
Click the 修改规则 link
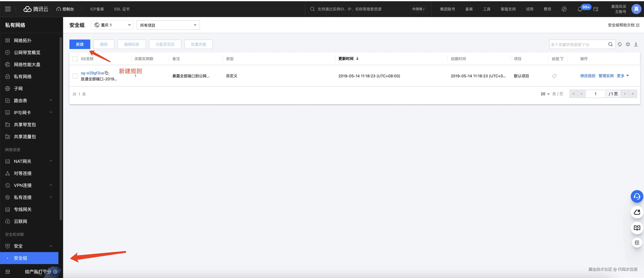(587, 76)
